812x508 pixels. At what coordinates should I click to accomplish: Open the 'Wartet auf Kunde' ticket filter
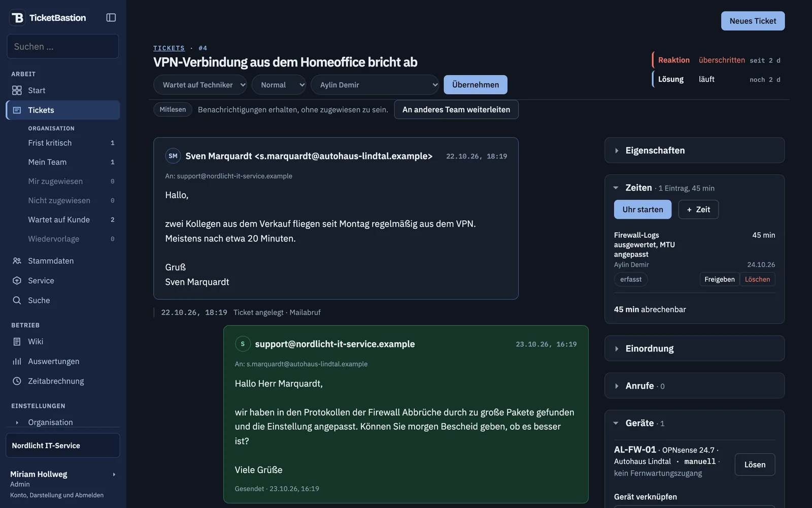pos(71,220)
